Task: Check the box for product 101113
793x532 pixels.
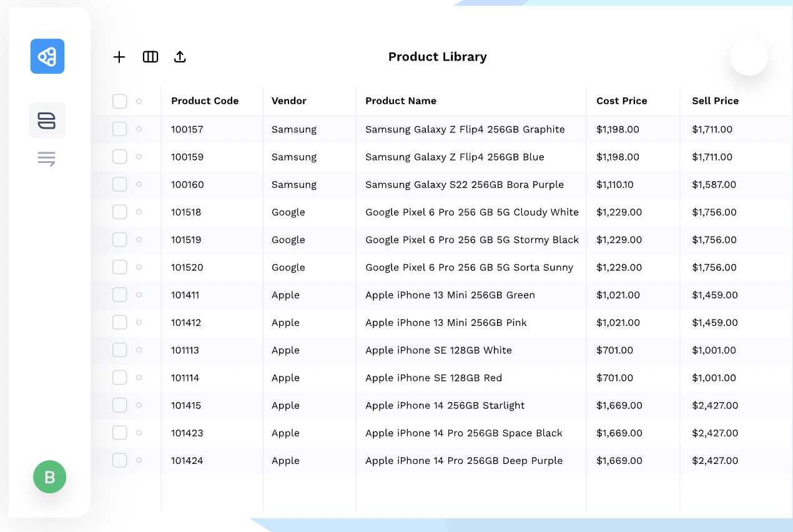Action: tap(120, 350)
